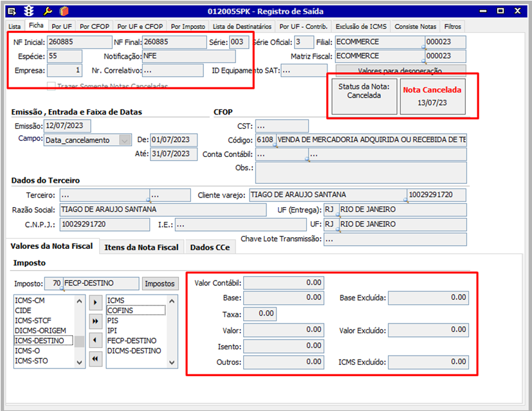
Task: Click the traffic light icon in title bar
Action: [x=29, y=11]
